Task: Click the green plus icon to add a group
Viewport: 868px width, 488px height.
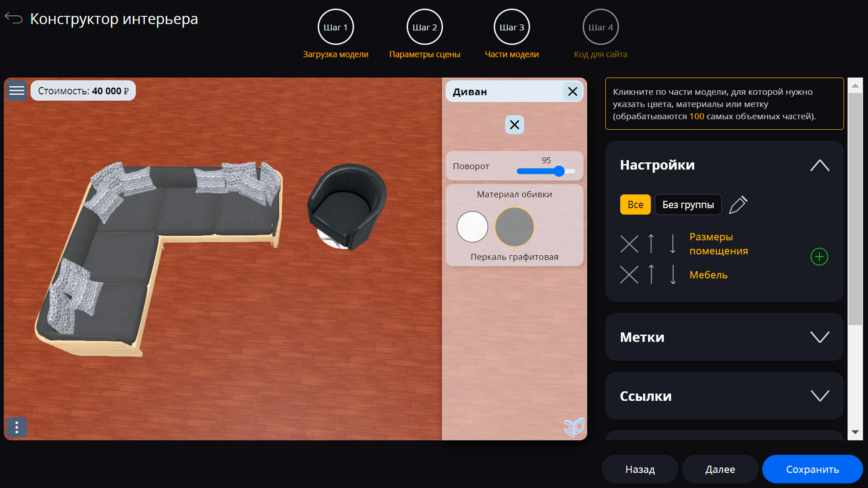Action: pos(820,256)
